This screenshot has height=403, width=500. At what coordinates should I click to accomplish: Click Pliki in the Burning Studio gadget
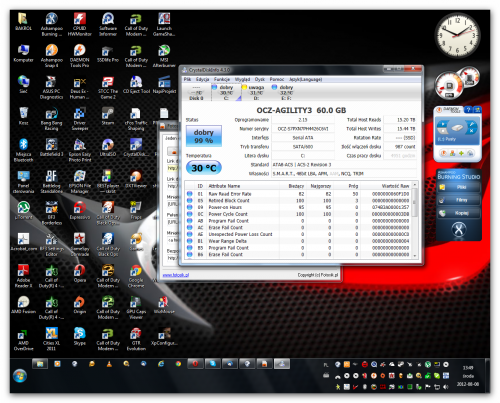click(x=459, y=187)
